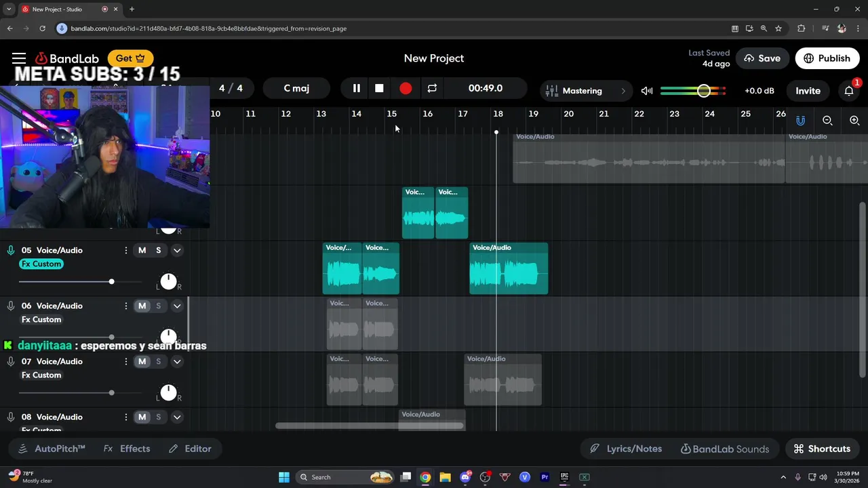Click the horizontal timeline scrollbar

tap(370, 426)
